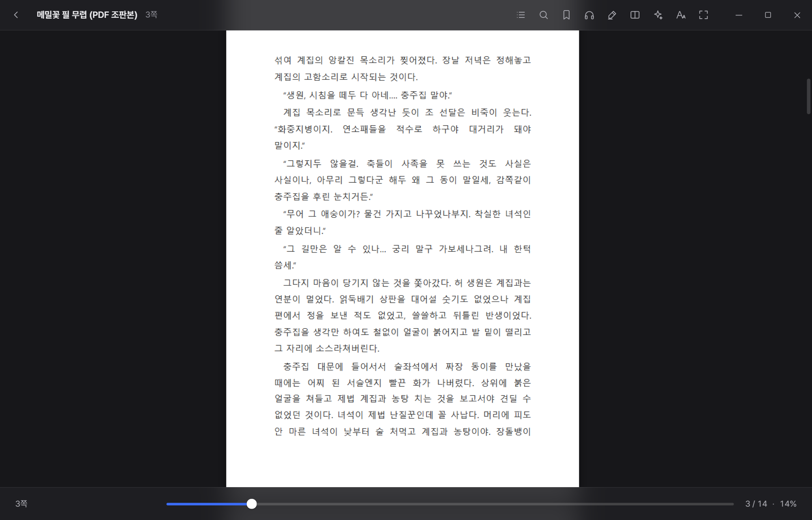Click the 14% progress percentage
This screenshot has width=812, height=520.
pyautogui.click(x=788, y=504)
